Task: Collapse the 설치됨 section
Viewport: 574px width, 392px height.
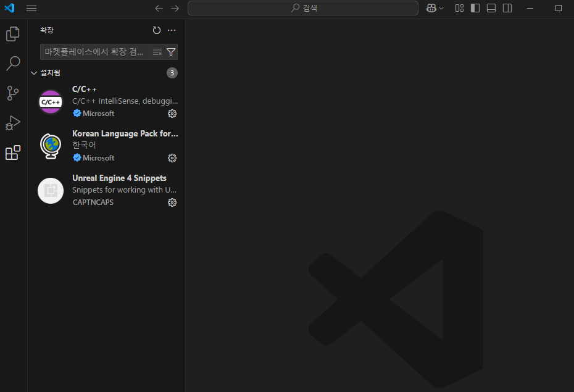Action: click(34, 73)
